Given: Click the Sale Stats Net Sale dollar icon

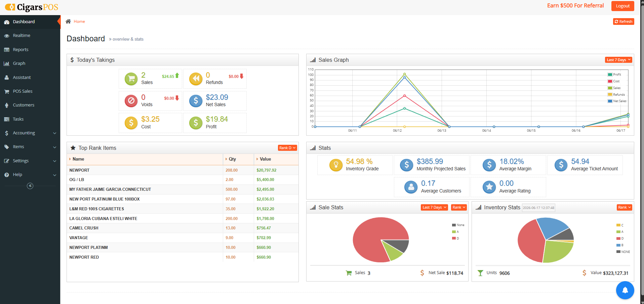Looking at the screenshot, I should click(422, 273).
